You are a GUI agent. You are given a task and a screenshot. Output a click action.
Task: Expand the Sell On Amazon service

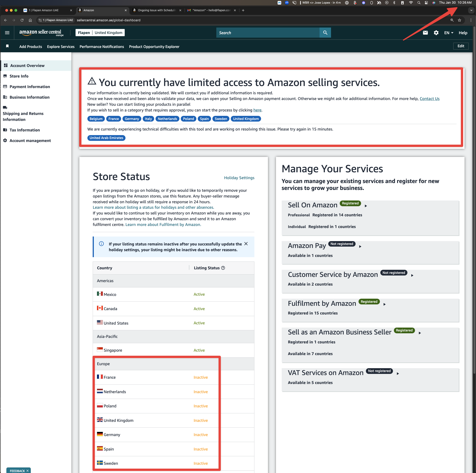pyautogui.click(x=366, y=206)
